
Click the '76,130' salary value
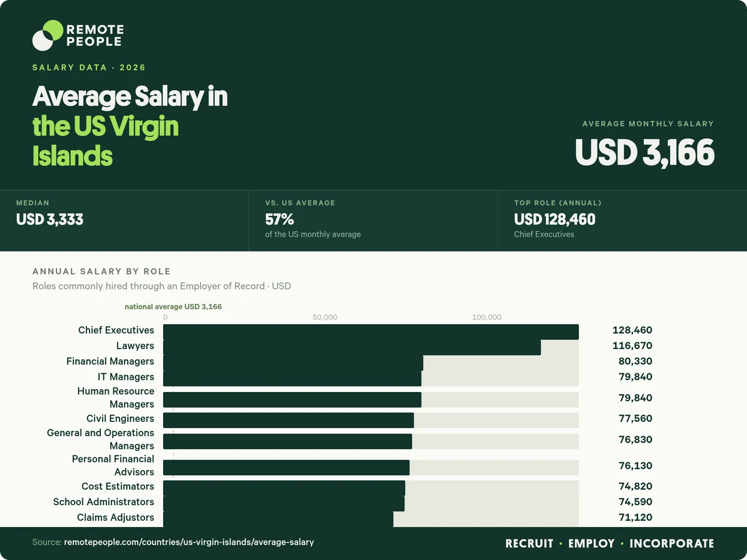[x=636, y=466]
